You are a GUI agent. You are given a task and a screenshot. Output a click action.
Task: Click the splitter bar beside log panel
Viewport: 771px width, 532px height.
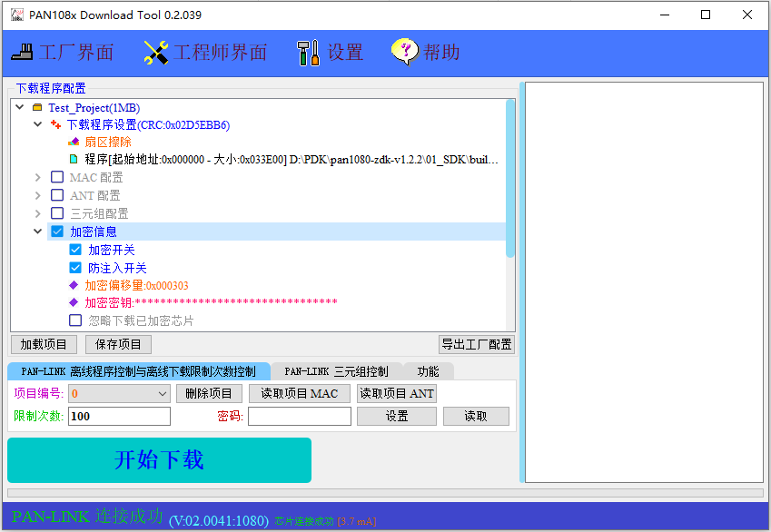tap(521, 282)
